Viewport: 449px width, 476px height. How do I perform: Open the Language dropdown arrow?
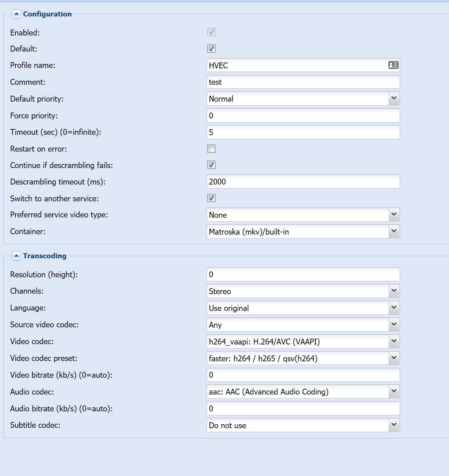(x=394, y=308)
